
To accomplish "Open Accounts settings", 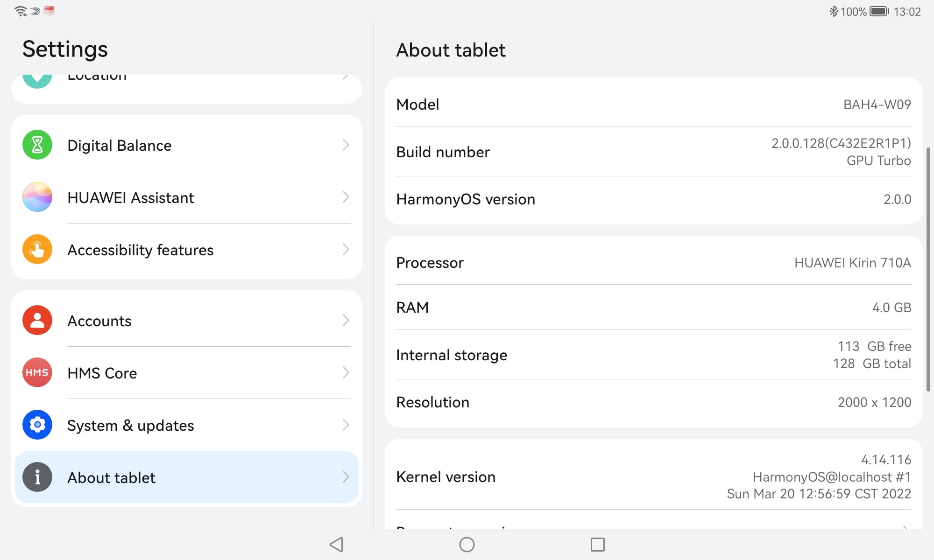I will 187,320.
